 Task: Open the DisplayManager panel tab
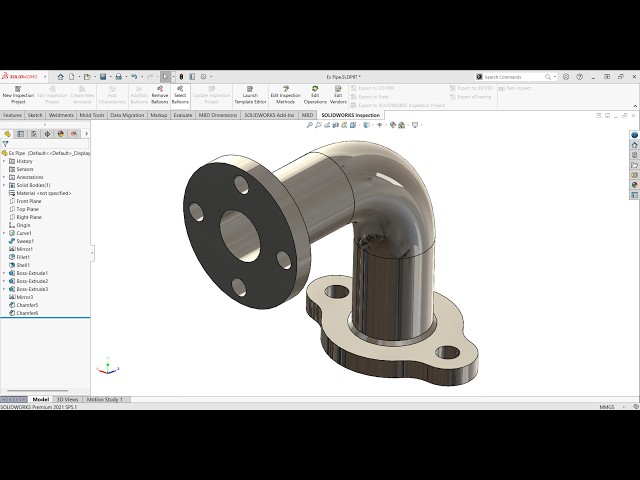(61, 134)
